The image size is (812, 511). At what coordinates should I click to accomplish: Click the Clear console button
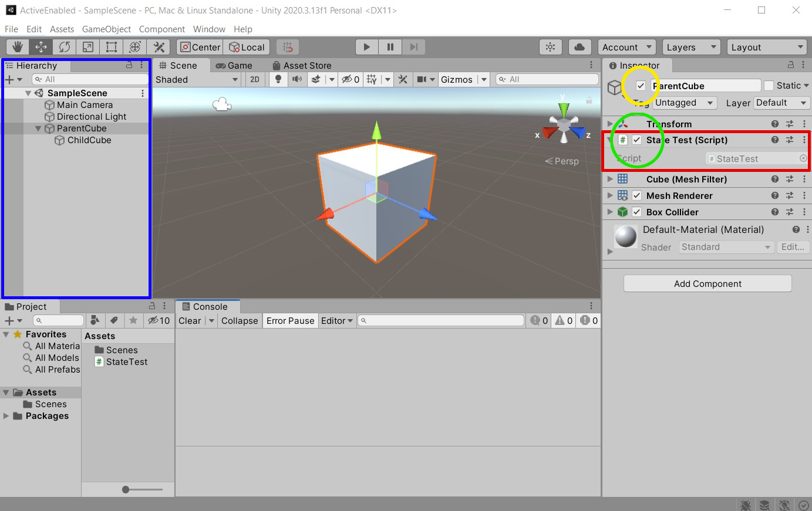coord(190,320)
